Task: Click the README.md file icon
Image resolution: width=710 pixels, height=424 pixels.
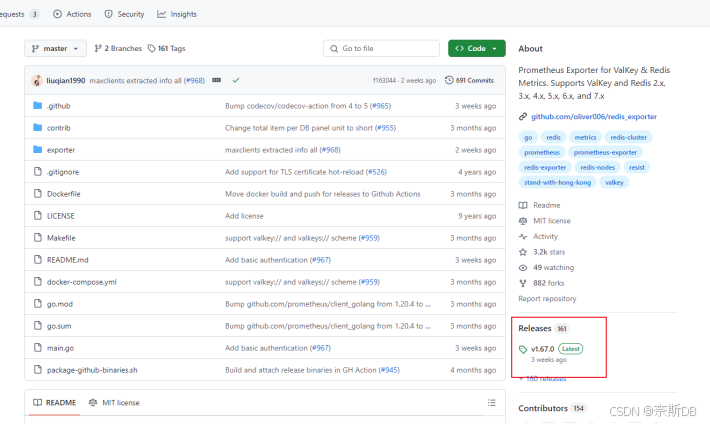Action: (x=38, y=260)
